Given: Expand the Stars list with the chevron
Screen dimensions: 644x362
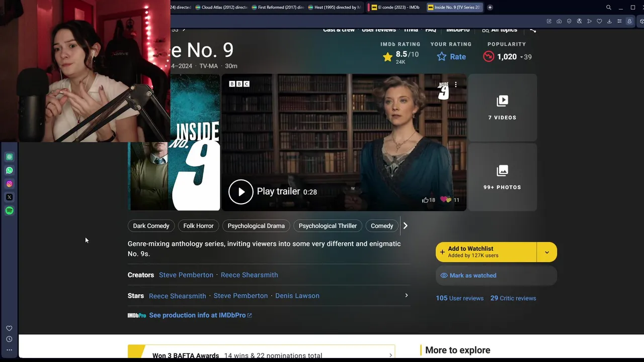Looking at the screenshot, I should click(407, 295).
